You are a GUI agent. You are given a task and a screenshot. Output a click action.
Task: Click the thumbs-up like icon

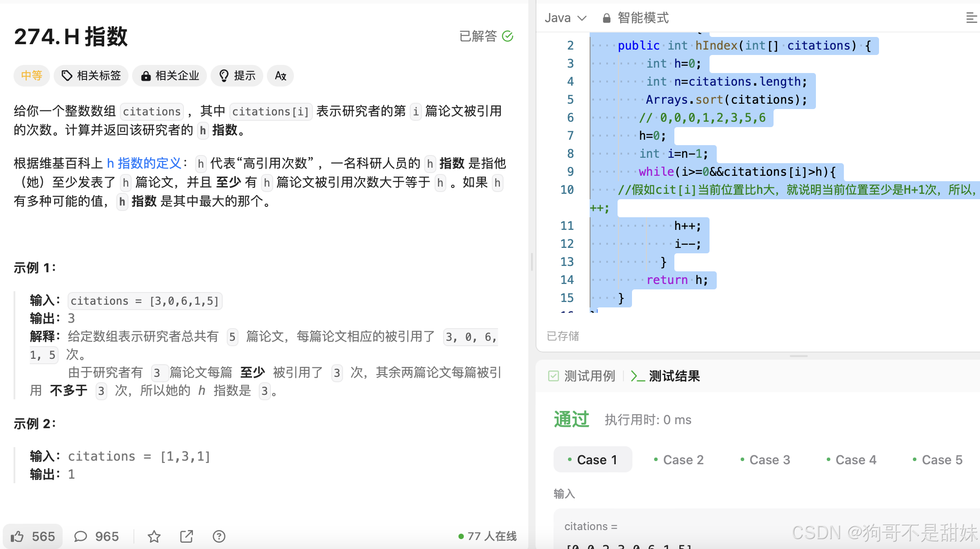pos(18,536)
